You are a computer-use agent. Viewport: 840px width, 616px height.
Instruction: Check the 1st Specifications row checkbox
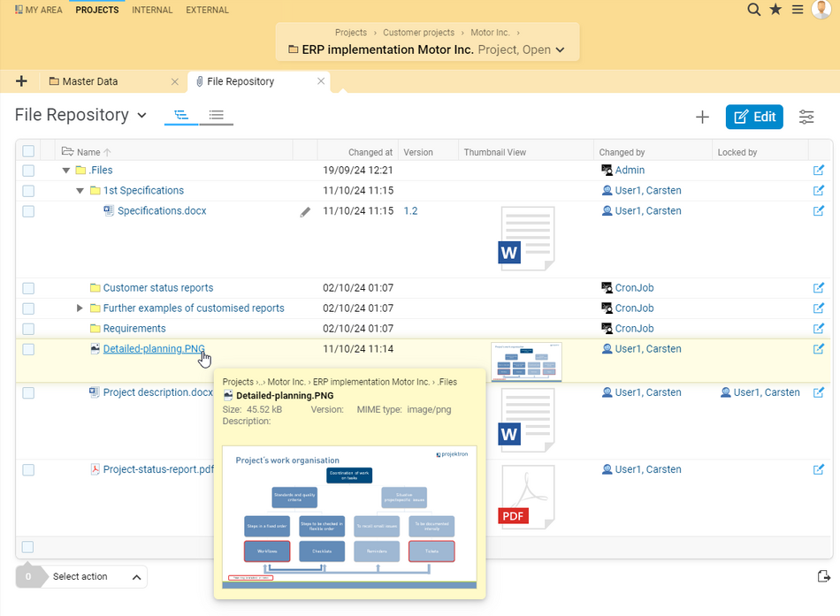tap(28, 191)
